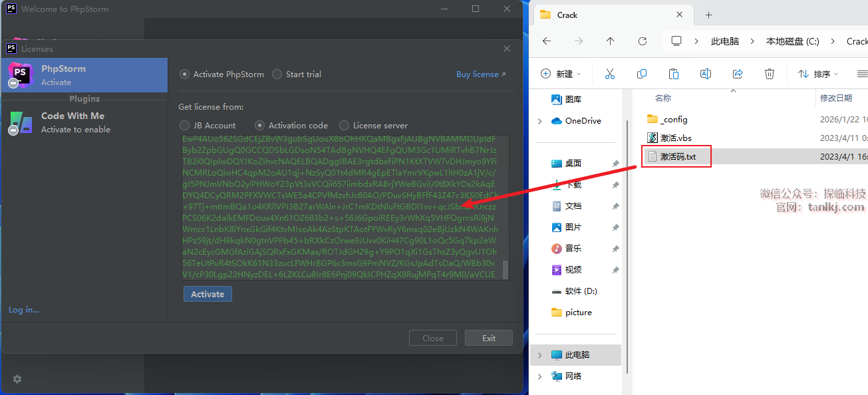Open the 排序 (Sort) dropdown
868x395 pixels.
(818, 74)
